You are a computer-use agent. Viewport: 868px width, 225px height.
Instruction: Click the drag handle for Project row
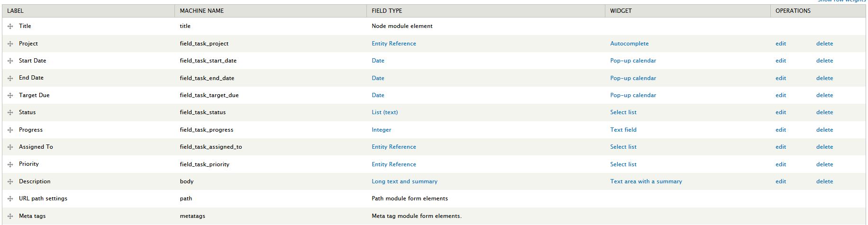pyautogui.click(x=10, y=44)
